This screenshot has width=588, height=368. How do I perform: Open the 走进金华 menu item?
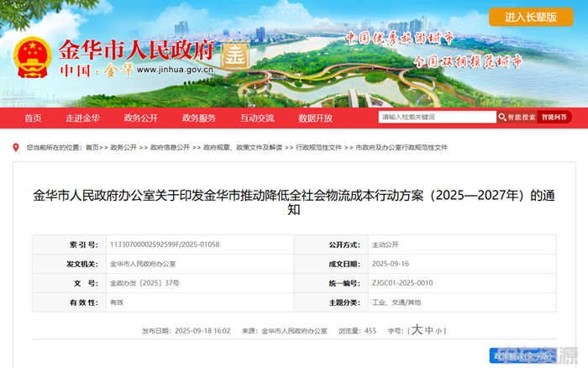(83, 118)
